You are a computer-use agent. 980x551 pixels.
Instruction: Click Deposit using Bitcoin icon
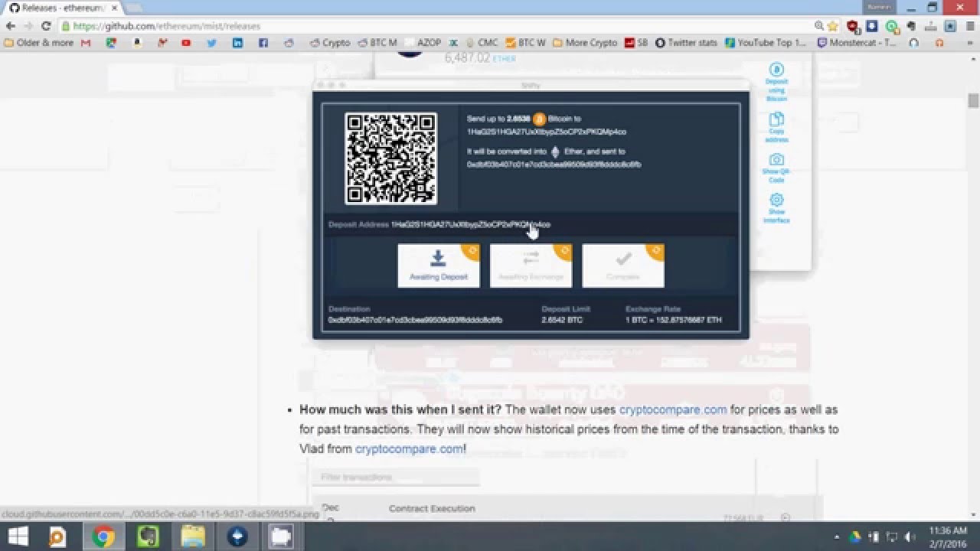(776, 69)
